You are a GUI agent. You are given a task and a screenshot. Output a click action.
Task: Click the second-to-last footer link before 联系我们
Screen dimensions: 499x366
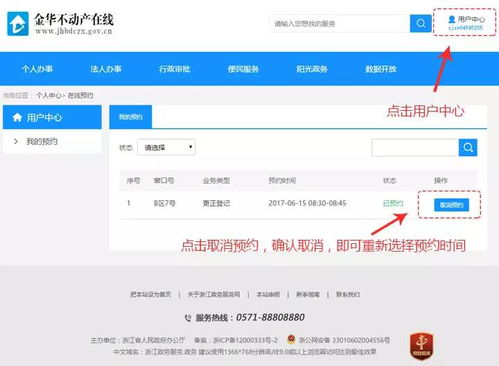[x=308, y=294]
